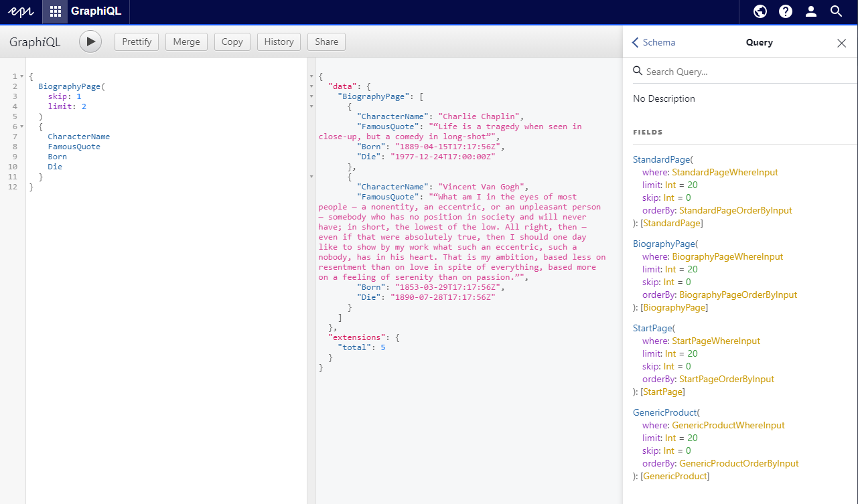Open the [BiographyPage] return type

[674, 307]
